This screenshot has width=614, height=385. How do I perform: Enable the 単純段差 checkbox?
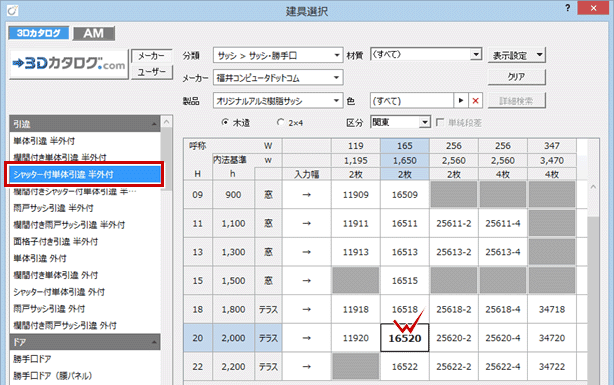tap(440, 123)
